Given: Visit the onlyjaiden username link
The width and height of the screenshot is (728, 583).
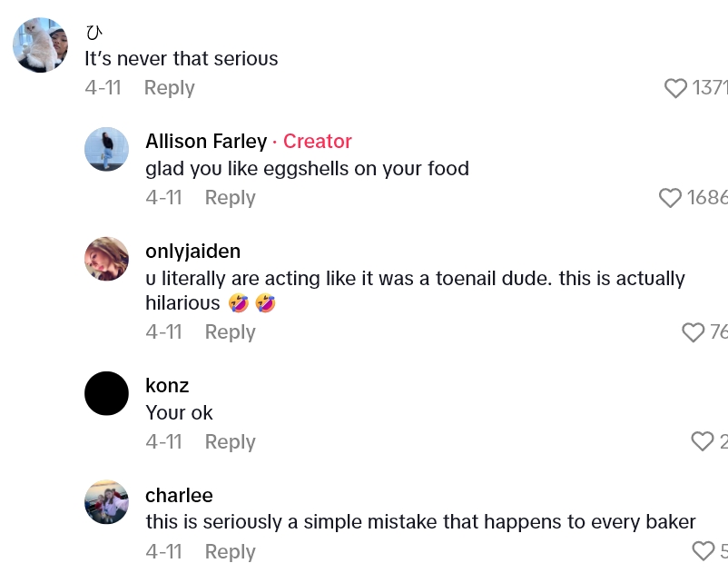Looking at the screenshot, I should point(192,252).
